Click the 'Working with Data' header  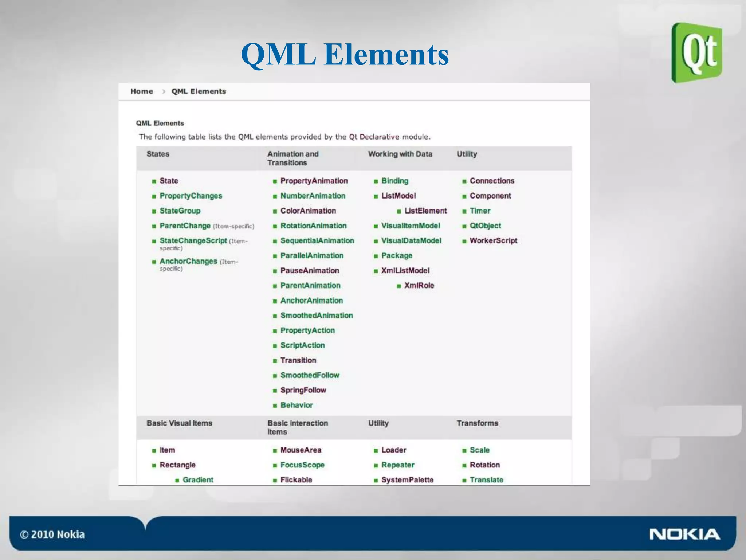[400, 154]
